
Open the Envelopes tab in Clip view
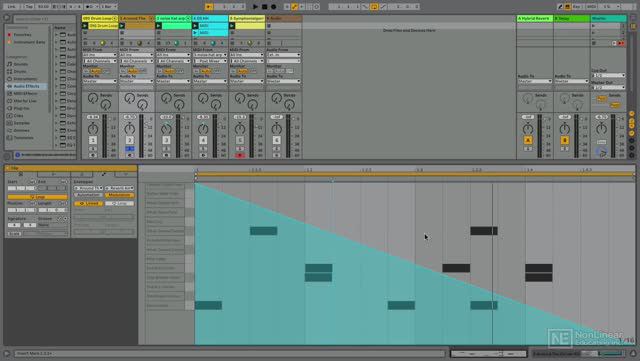tap(104, 174)
